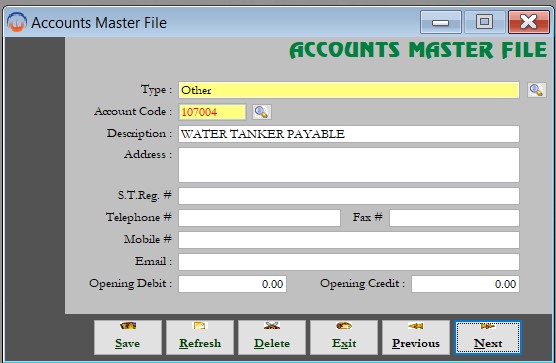
Task: Click the 'Account Code :' label
Action: pyautogui.click(x=133, y=111)
